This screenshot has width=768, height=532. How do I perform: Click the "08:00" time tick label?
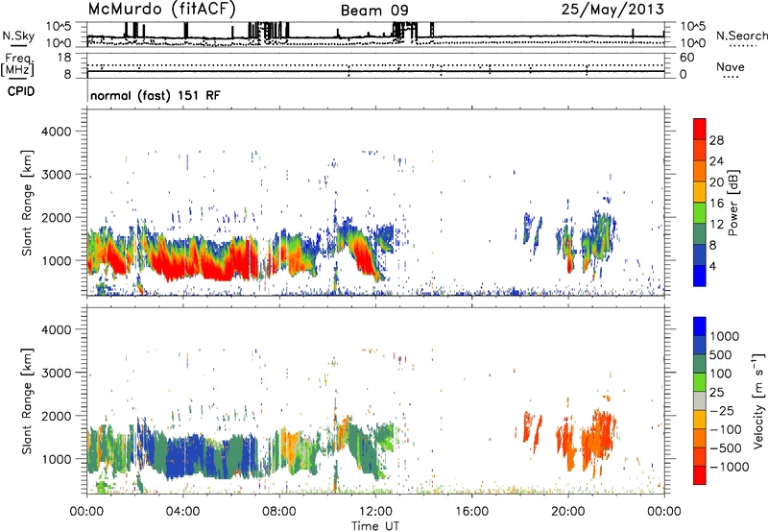click(279, 512)
